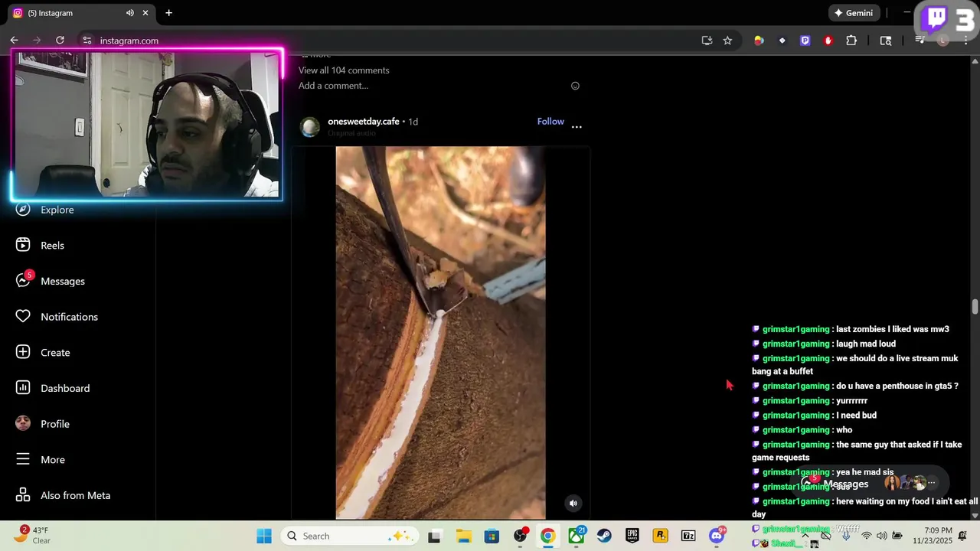Image resolution: width=980 pixels, height=551 pixels.
Task: Open Xbox app from taskbar
Action: click(x=577, y=536)
